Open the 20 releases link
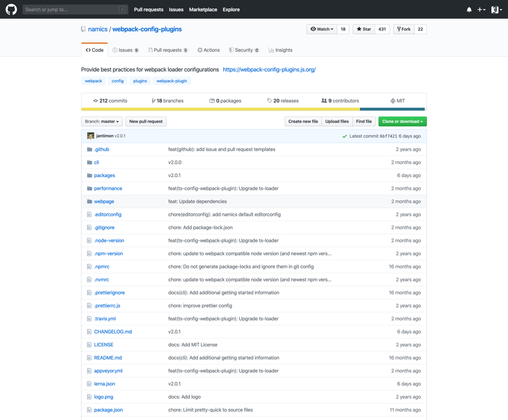The image size is (508, 420). tap(283, 101)
